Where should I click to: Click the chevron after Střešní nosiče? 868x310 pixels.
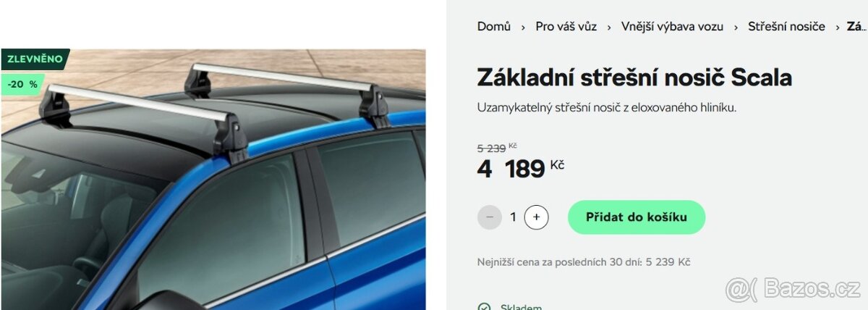coord(838,27)
